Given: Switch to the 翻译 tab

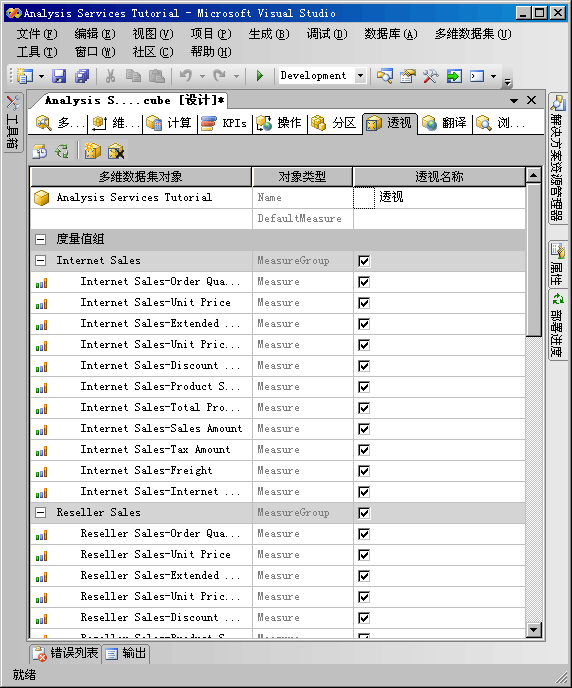Looking at the screenshot, I should click(x=444, y=123).
